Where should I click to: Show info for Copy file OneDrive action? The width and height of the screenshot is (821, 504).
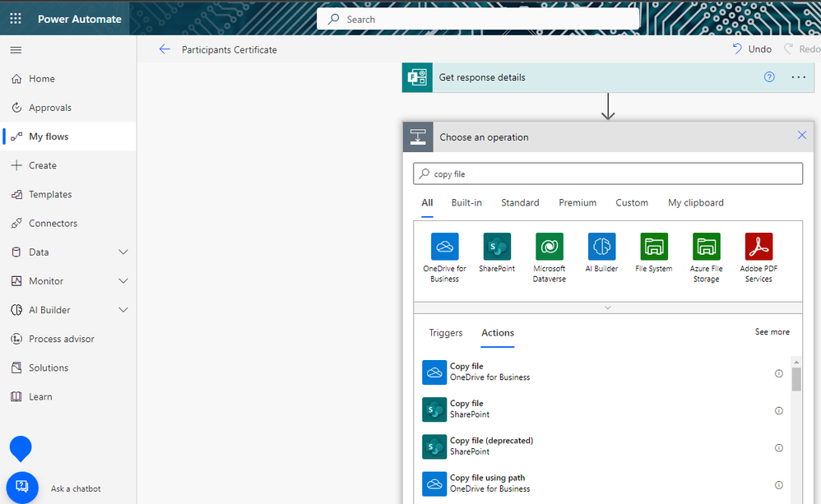click(778, 373)
